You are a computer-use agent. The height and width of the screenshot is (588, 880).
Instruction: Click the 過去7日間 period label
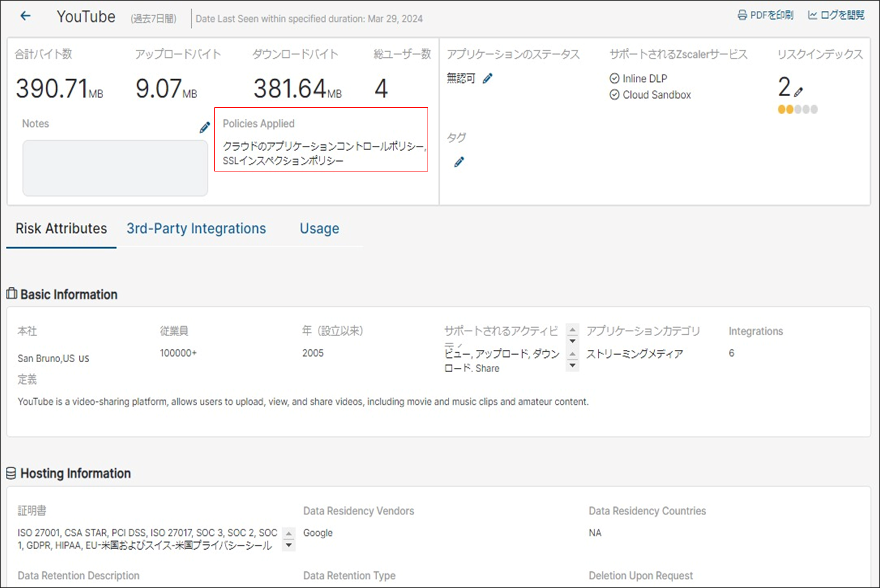(x=154, y=19)
